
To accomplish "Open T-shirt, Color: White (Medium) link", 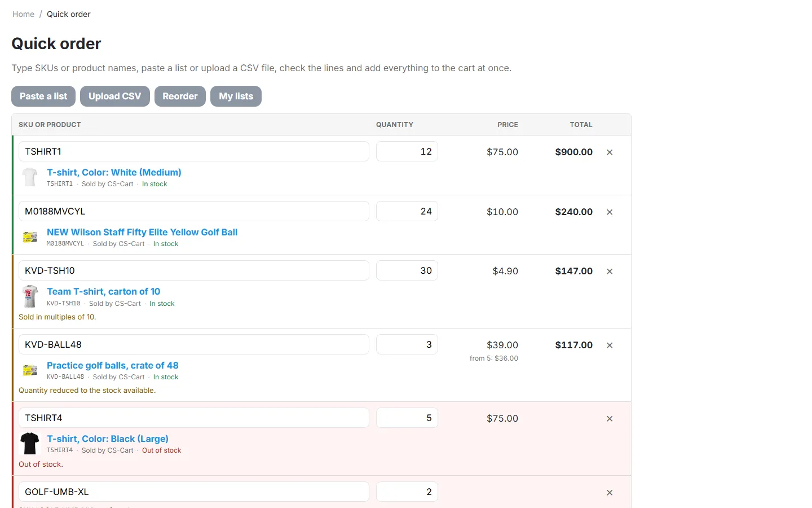I will click(x=114, y=172).
